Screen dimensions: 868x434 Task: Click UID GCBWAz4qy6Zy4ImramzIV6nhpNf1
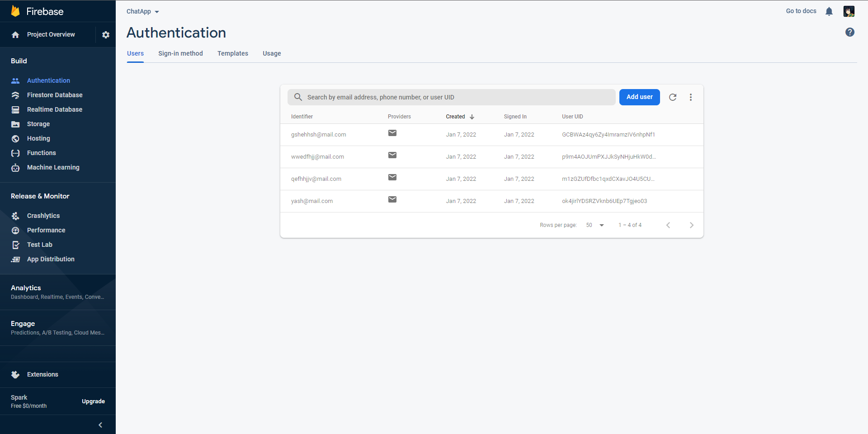click(609, 135)
